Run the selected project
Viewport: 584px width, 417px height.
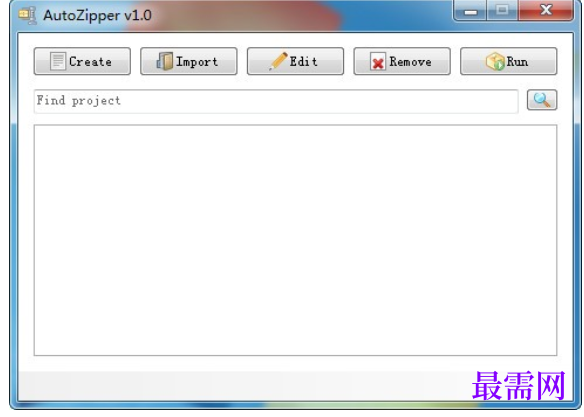point(509,61)
